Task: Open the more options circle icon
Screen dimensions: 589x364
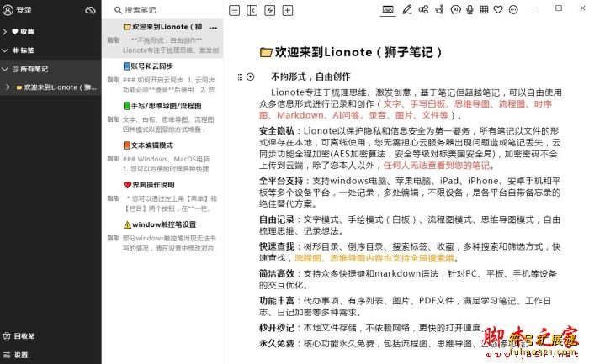Action: point(513,10)
